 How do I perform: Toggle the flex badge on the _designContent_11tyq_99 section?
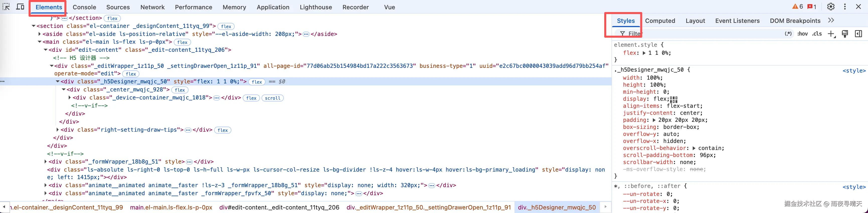coord(226,26)
